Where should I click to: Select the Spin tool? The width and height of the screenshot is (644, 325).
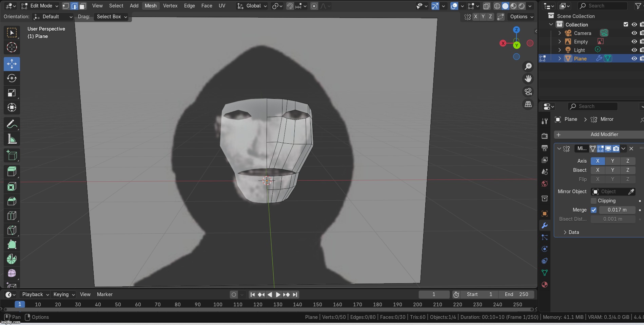[x=12, y=259]
